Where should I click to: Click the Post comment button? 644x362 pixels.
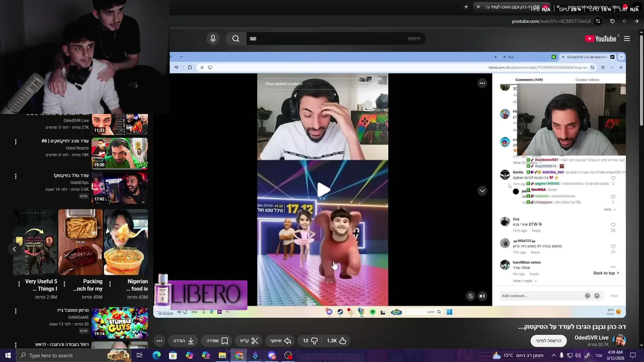[614, 296]
